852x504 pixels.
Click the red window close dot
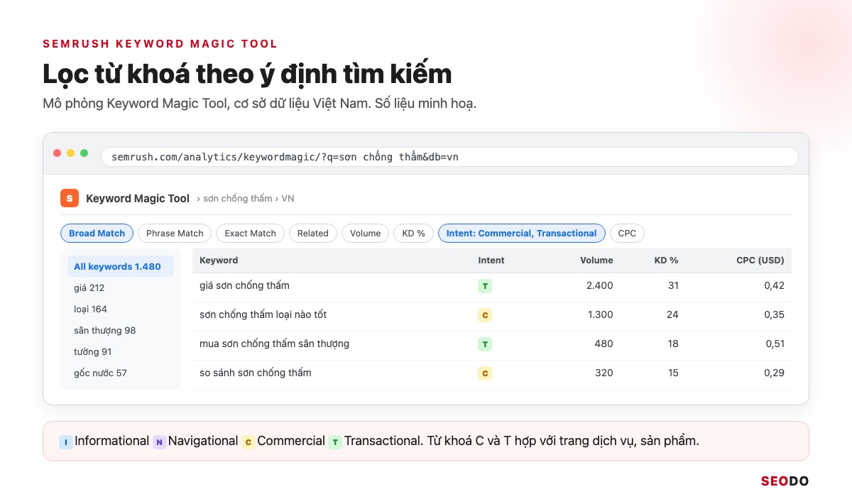pos(58,153)
